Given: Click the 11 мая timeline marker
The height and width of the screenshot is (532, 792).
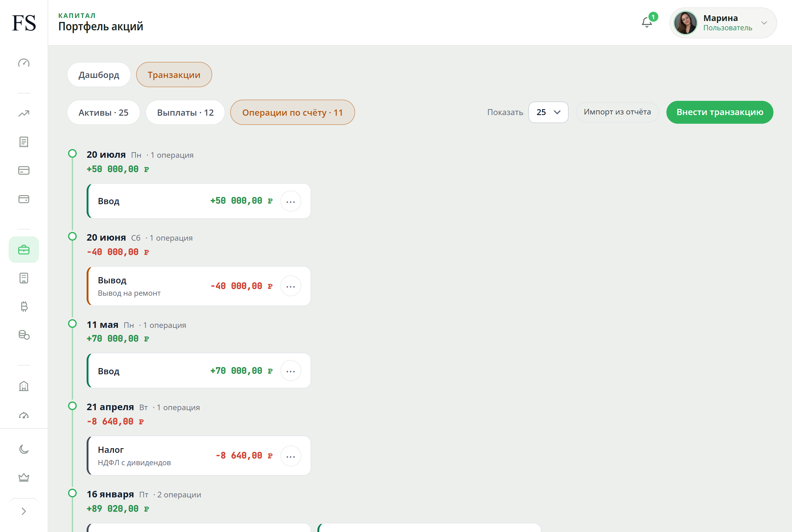Looking at the screenshot, I should tap(72, 324).
